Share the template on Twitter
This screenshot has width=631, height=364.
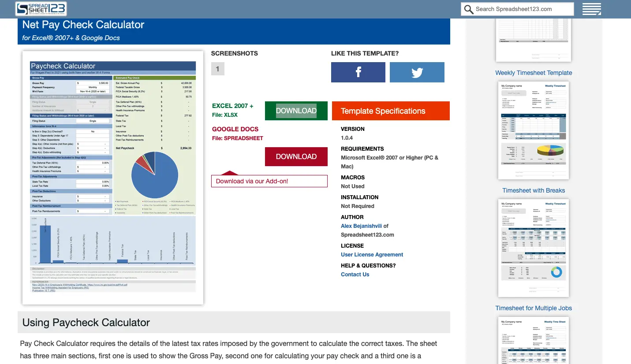417,72
